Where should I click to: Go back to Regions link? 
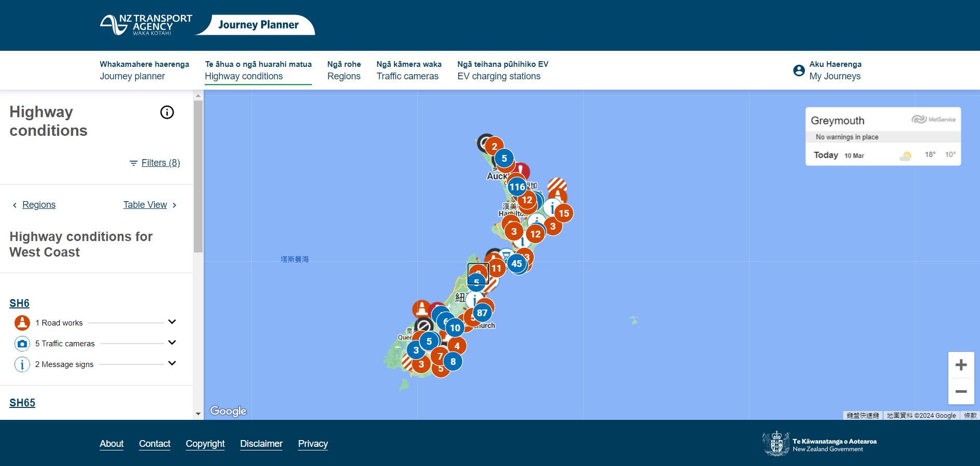click(x=38, y=205)
